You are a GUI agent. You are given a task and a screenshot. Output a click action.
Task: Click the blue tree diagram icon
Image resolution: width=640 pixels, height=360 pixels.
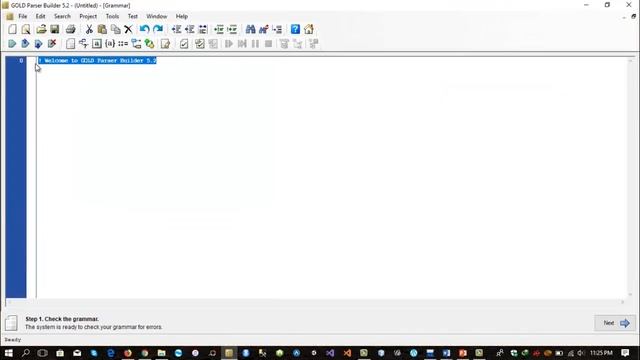point(136,44)
